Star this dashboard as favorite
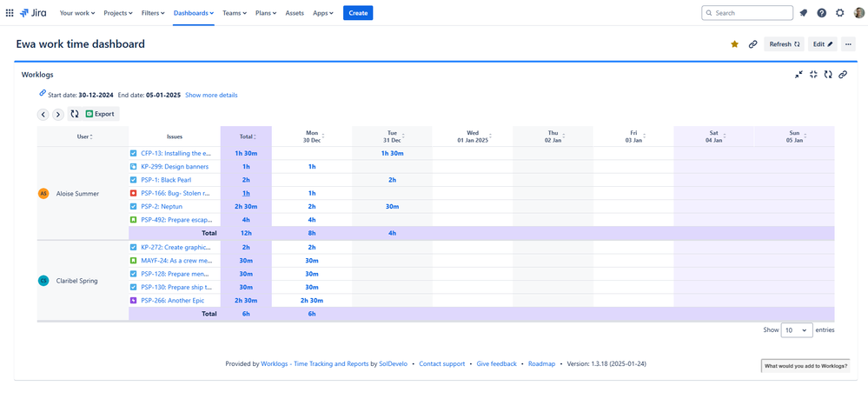 point(734,44)
